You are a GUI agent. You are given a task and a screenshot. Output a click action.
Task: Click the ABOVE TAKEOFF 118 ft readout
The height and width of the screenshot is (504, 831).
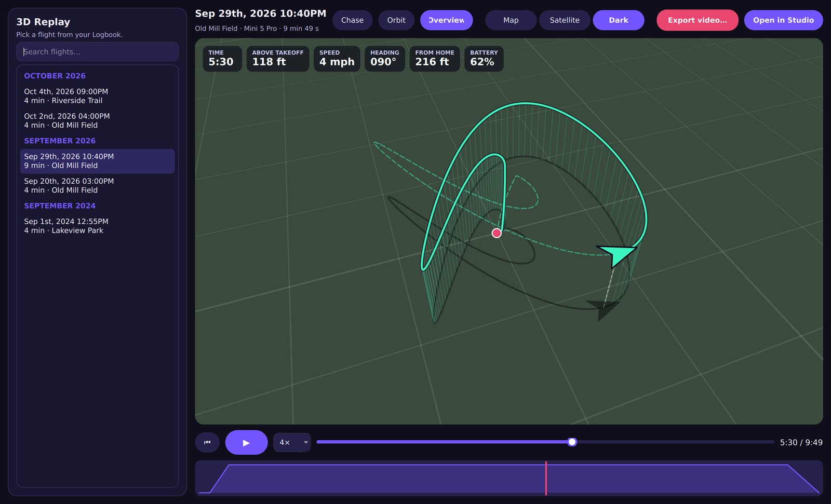pos(278,59)
